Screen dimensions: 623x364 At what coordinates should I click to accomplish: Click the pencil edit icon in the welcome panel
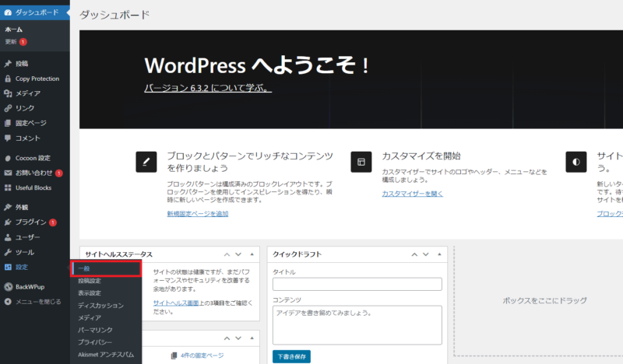click(x=146, y=162)
